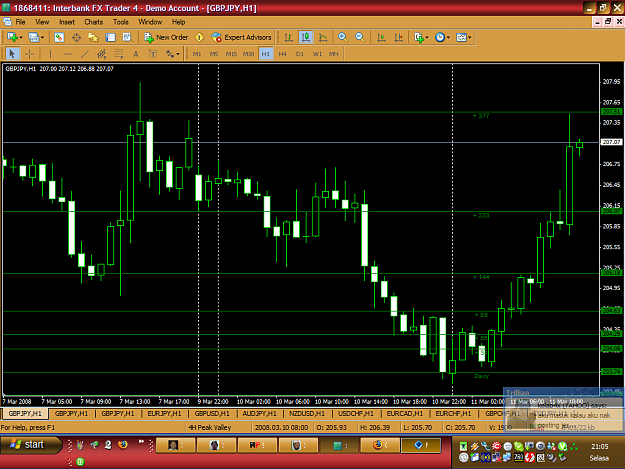Open the Tools menu
Viewport: 625px width, 469px height.
[x=120, y=22]
